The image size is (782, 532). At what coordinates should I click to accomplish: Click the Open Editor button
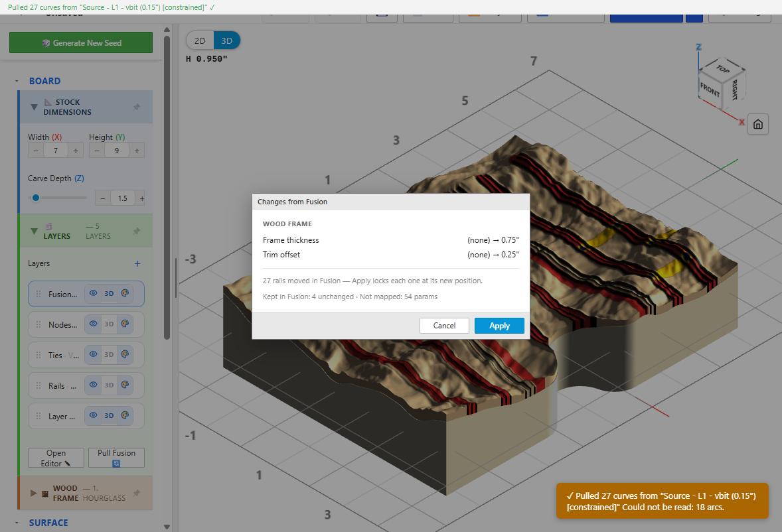point(56,458)
